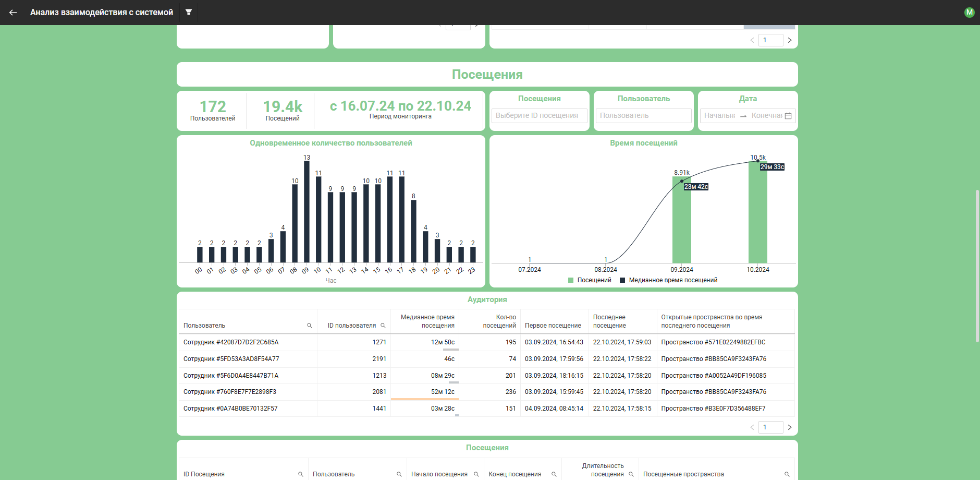Click the 09.2024 green visits bar

682,220
